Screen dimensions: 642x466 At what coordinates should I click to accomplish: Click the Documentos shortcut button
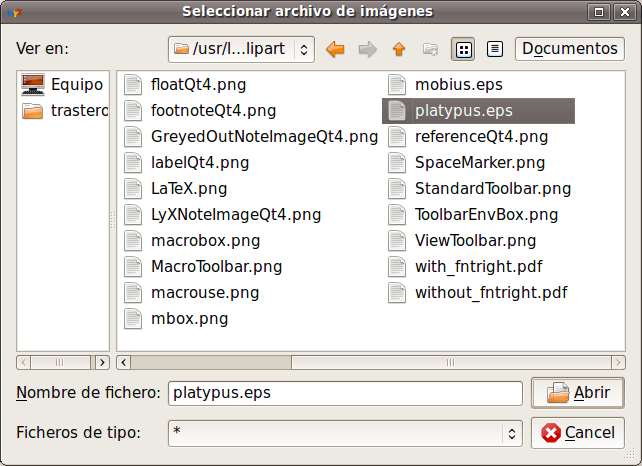click(570, 49)
